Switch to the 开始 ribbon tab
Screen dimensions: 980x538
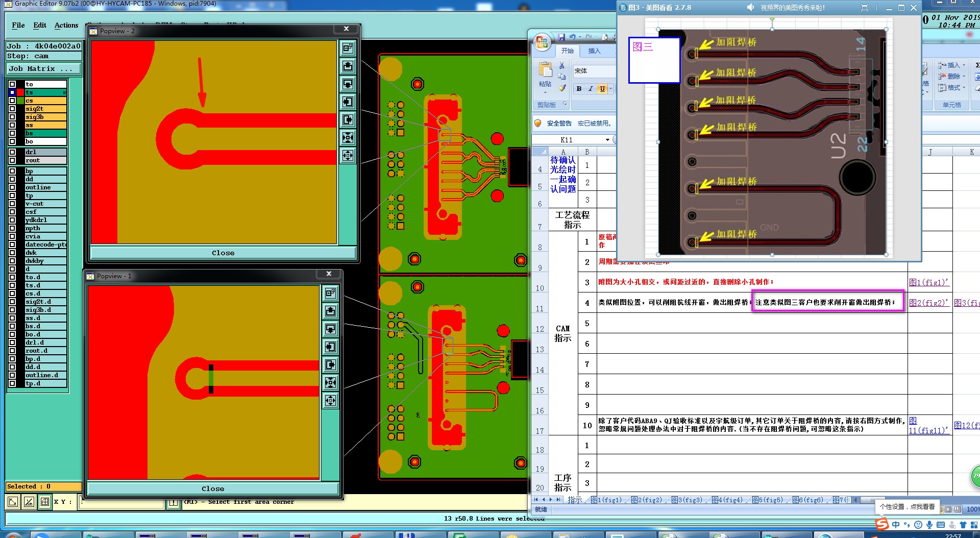coord(568,51)
